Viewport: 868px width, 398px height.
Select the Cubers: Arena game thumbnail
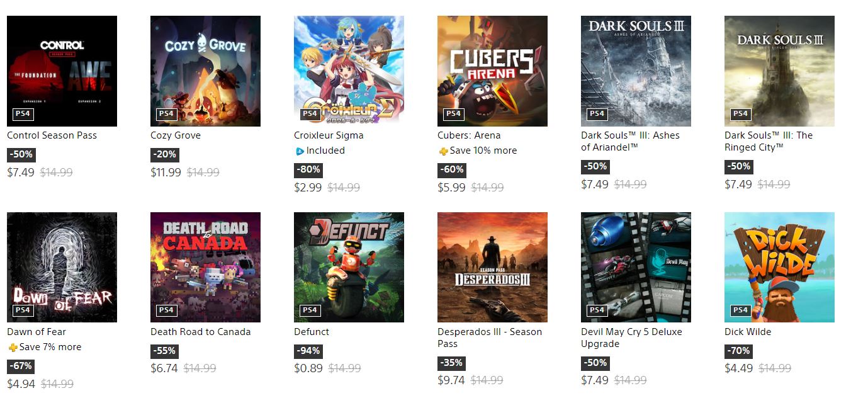tap(492, 71)
